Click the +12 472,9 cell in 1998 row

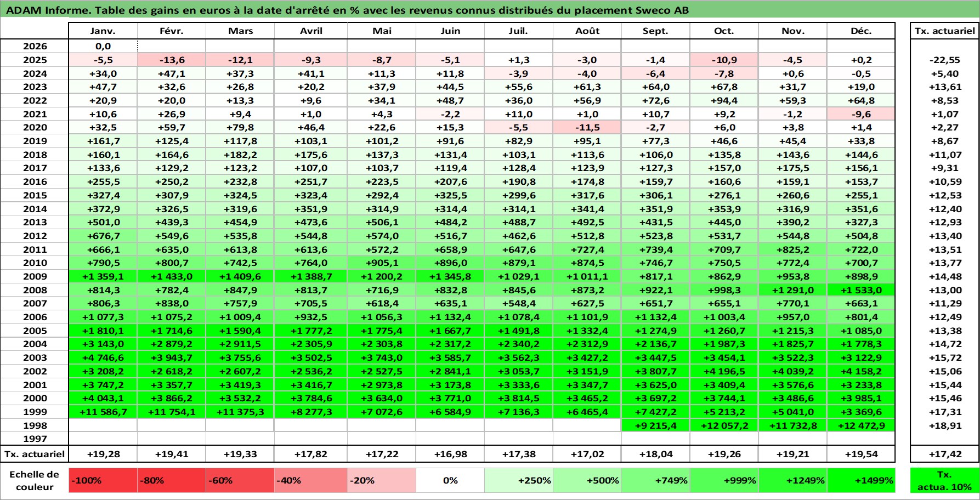pyautogui.click(x=861, y=425)
